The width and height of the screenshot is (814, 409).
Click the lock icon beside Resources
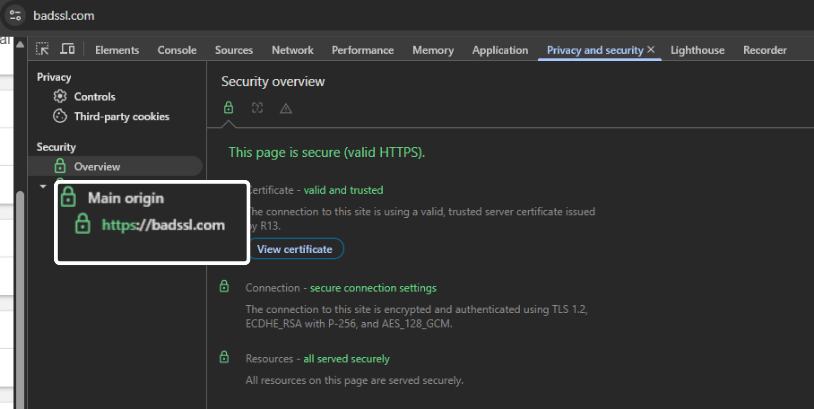click(224, 357)
